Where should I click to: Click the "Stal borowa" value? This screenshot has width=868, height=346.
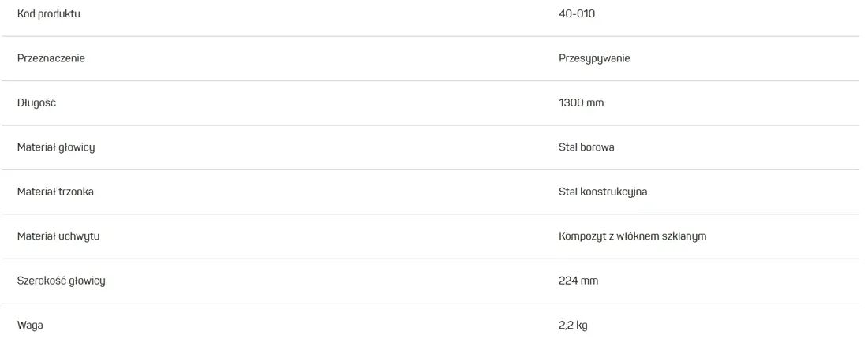[586, 147]
